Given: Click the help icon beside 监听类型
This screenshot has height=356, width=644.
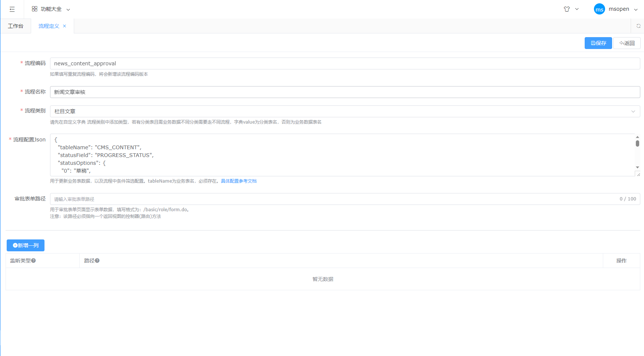Looking at the screenshot, I should (33, 261).
